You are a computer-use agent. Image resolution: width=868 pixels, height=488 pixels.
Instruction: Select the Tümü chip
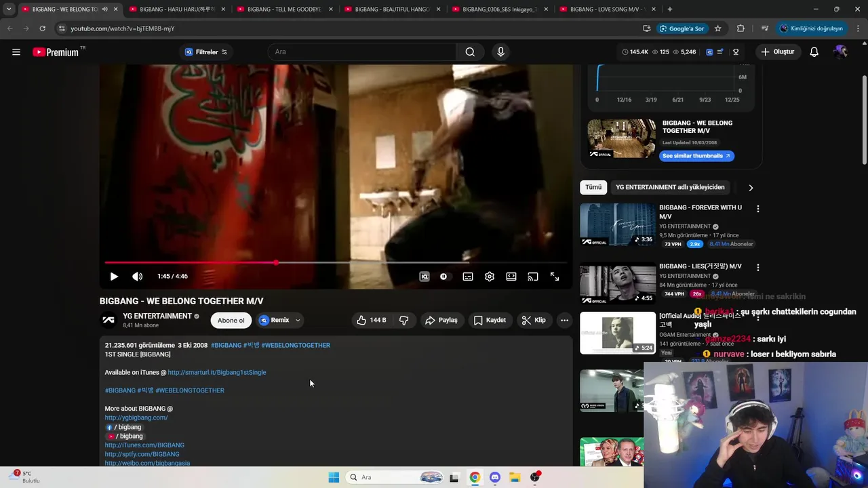(x=593, y=187)
